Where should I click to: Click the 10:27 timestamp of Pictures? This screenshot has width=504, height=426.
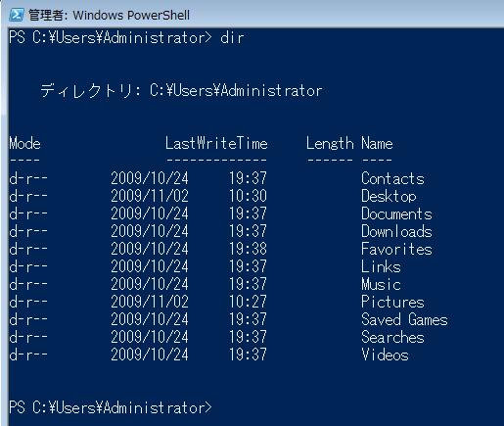(248, 302)
